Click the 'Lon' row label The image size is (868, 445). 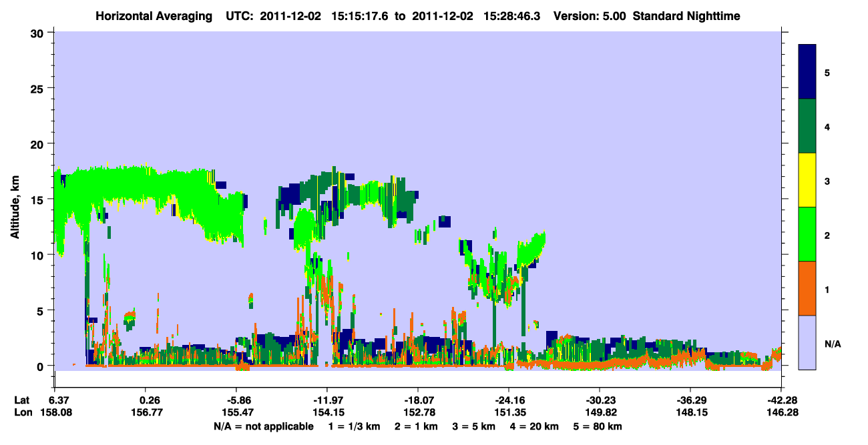click(23, 413)
